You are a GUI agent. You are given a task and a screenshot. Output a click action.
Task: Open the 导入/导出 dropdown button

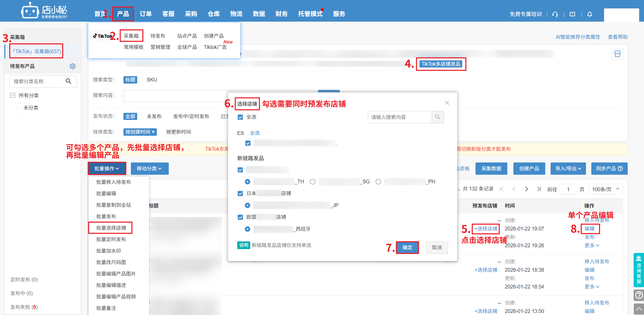point(568,169)
